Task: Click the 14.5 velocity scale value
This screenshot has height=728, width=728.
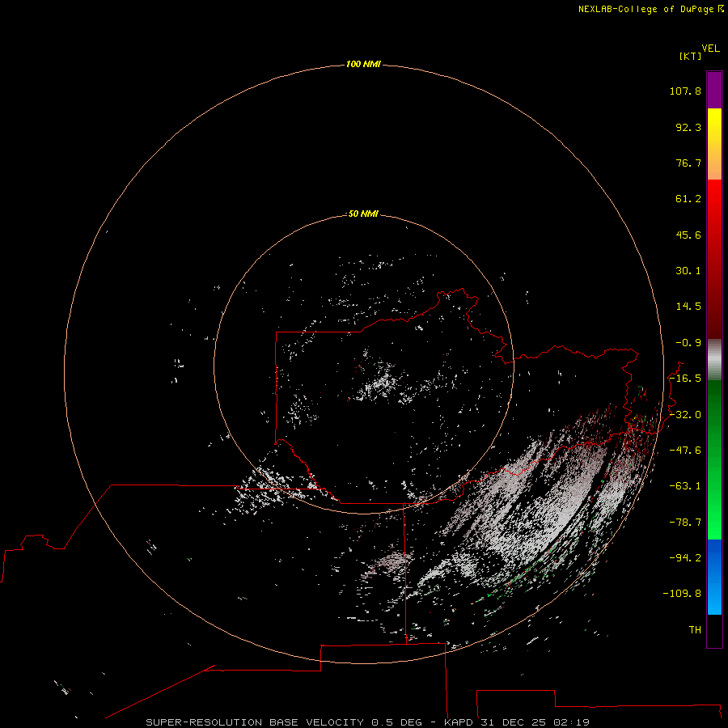Action: (688, 307)
